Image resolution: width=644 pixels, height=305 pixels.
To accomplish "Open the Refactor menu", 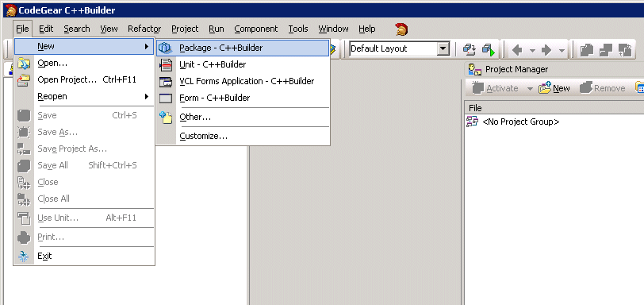I will click(144, 29).
